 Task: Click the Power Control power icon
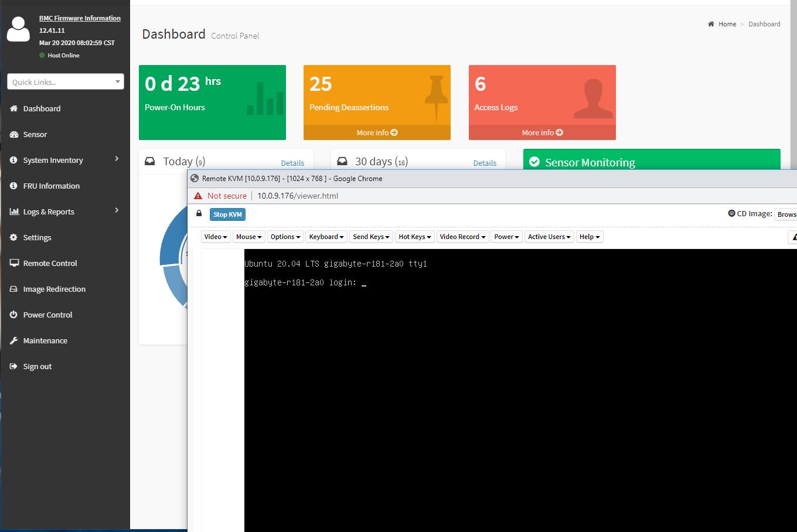click(x=13, y=315)
